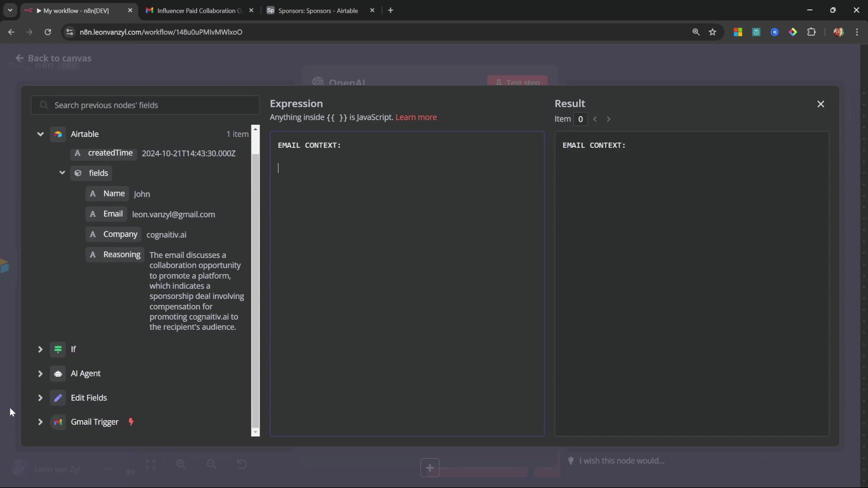Click the If node icon
The height and width of the screenshot is (488, 868).
click(58, 349)
